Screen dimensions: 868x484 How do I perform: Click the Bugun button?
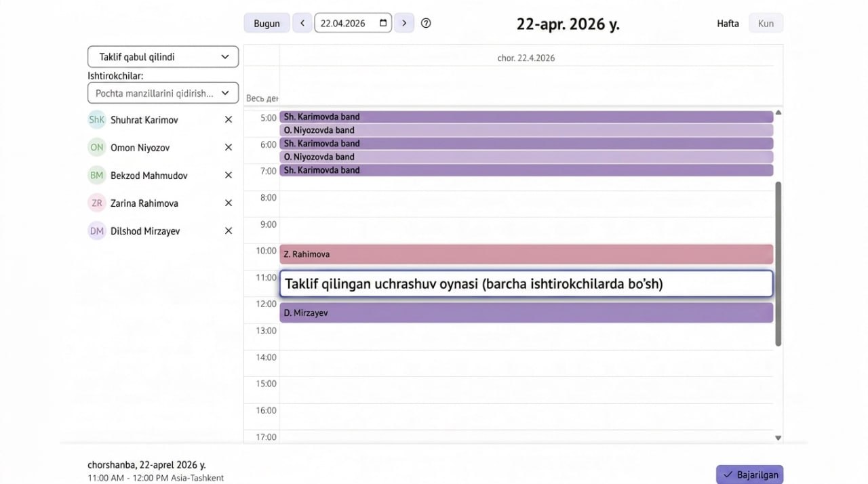(x=267, y=23)
